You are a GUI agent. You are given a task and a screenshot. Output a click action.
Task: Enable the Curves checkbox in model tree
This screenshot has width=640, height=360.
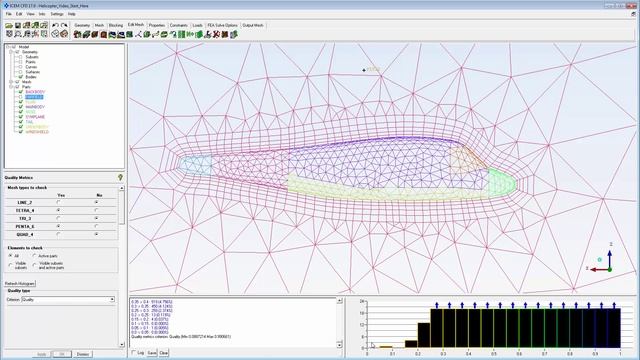click(20, 67)
